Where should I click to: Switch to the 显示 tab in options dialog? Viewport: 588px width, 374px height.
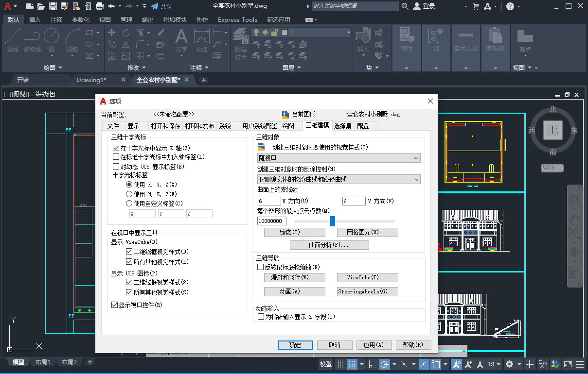click(133, 126)
